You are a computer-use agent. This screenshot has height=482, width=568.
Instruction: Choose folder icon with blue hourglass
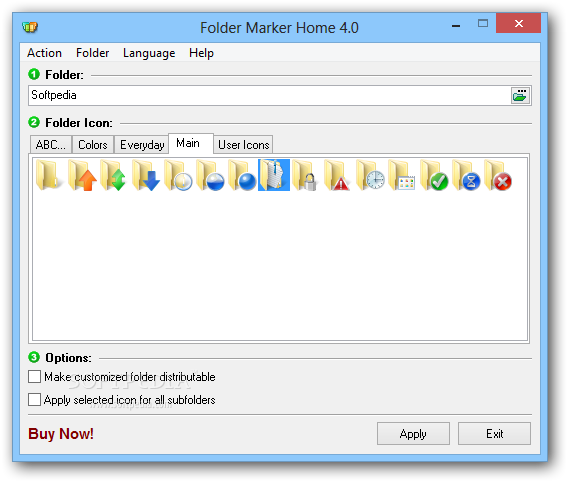[466, 175]
